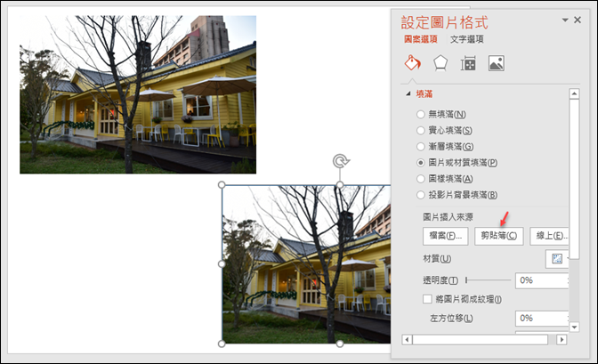Open the Picture tab icon
Image resolution: width=598 pixels, height=364 pixels.
click(x=497, y=63)
